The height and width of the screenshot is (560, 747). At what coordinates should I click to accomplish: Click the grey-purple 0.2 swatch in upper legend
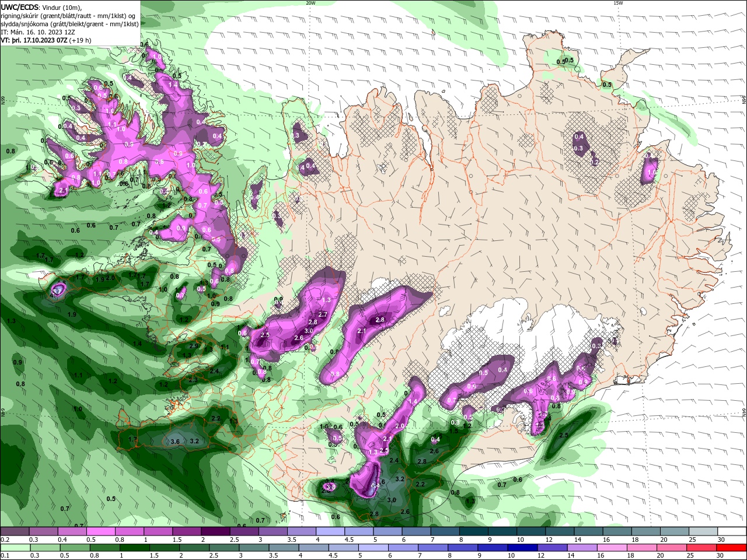click(x=15, y=531)
